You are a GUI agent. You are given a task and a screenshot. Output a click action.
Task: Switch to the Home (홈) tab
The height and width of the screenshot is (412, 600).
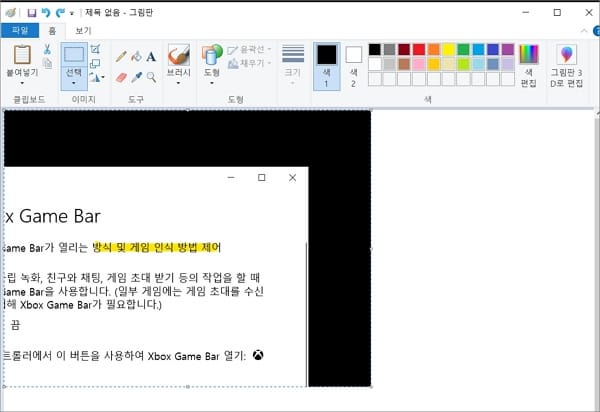click(x=52, y=31)
